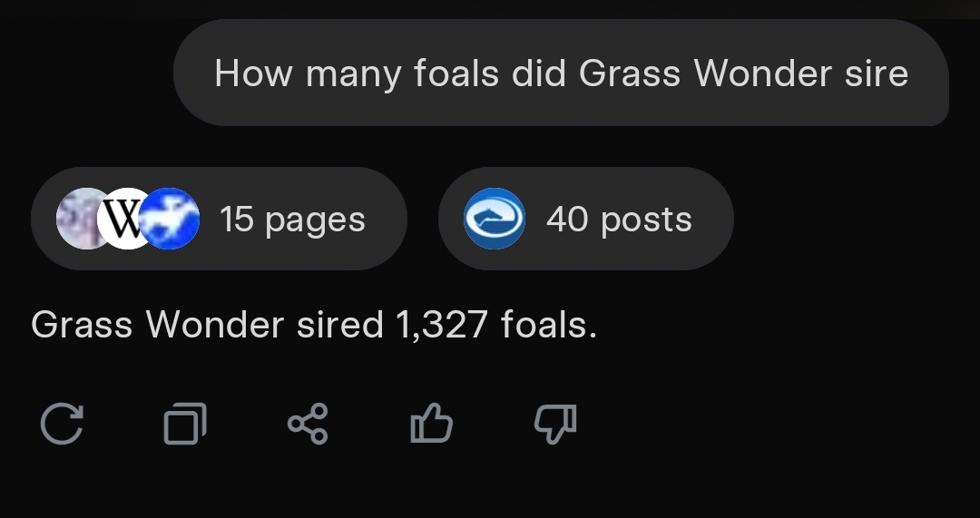Image resolution: width=980 pixels, height=518 pixels.
Task: Click the "15 pages" label text
Action: coord(292,220)
